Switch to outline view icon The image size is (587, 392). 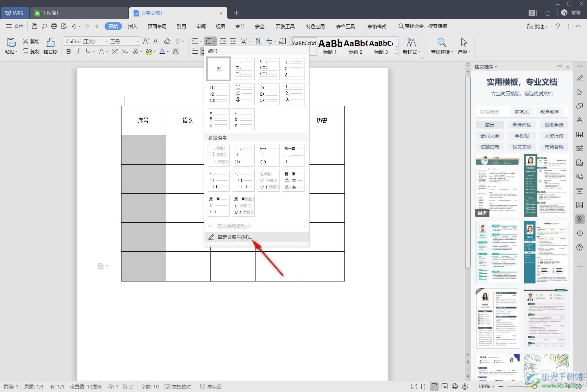[x=444, y=387]
